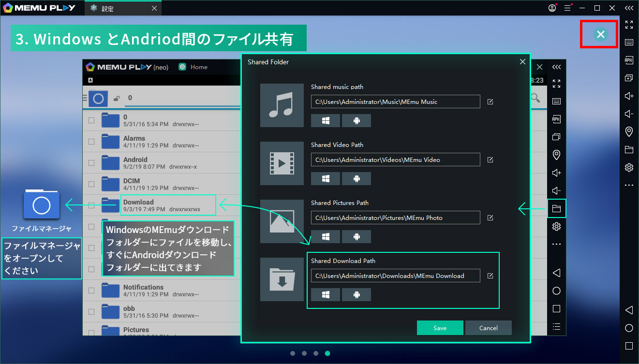This screenshot has height=364, width=639.
Task: Open GPS location icon in outer sidebar
Action: [x=629, y=131]
